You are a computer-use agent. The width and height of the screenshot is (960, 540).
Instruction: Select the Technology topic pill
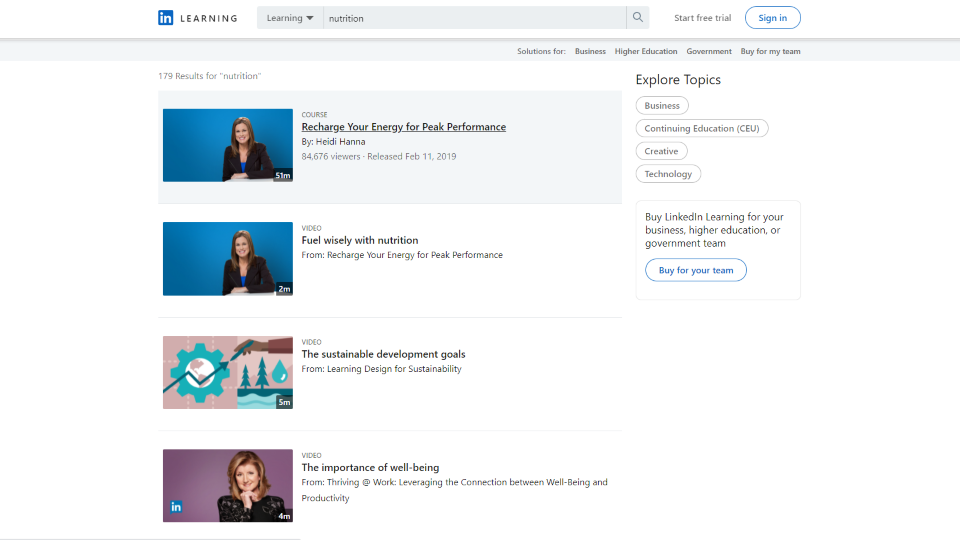click(x=668, y=174)
